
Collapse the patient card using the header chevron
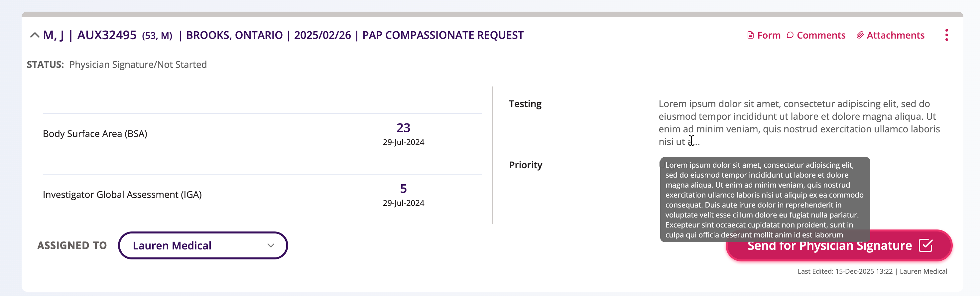coord(35,35)
